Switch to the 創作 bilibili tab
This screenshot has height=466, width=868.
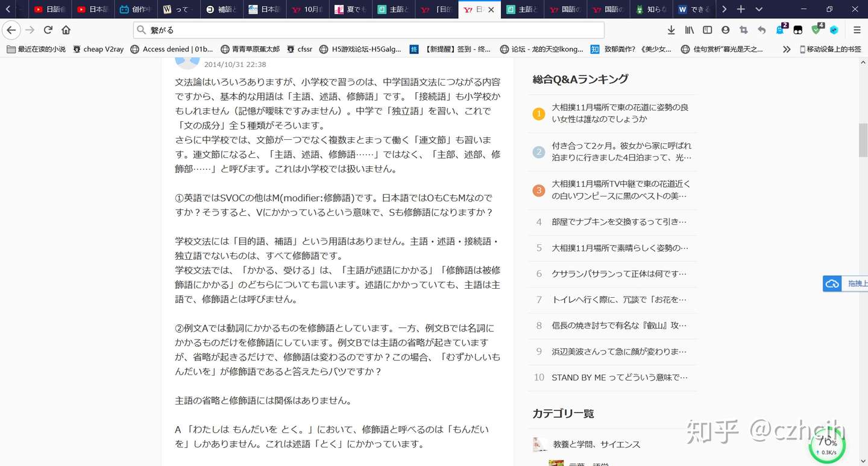pyautogui.click(x=136, y=10)
